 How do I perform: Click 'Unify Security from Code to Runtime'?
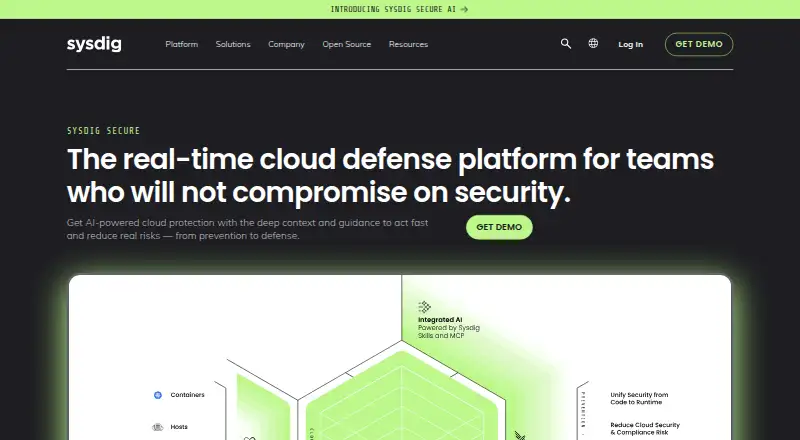coord(639,398)
